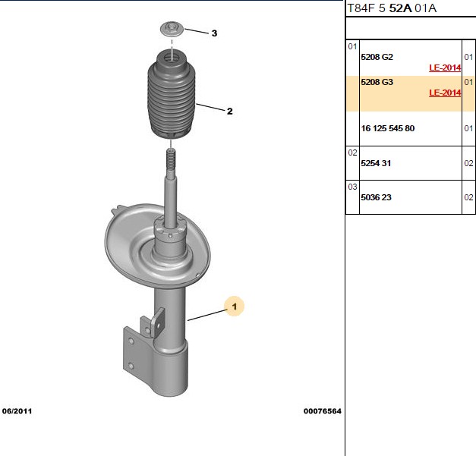
Task: Click reference number 01 in the parts table
Action: (x=352, y=46)
